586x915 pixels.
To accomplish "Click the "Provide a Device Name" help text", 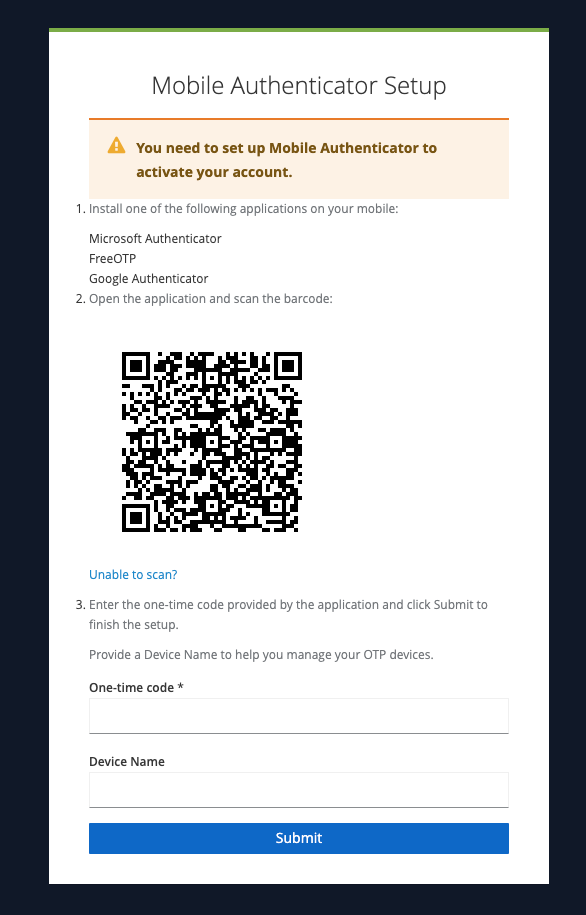I will click(x=261, y=655).
